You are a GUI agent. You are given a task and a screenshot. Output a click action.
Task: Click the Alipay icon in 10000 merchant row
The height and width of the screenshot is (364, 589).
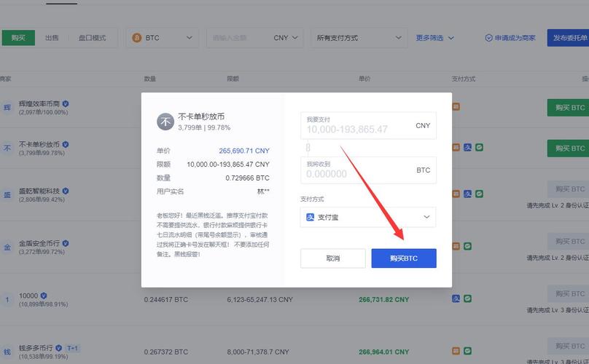[x=456, y=298]
